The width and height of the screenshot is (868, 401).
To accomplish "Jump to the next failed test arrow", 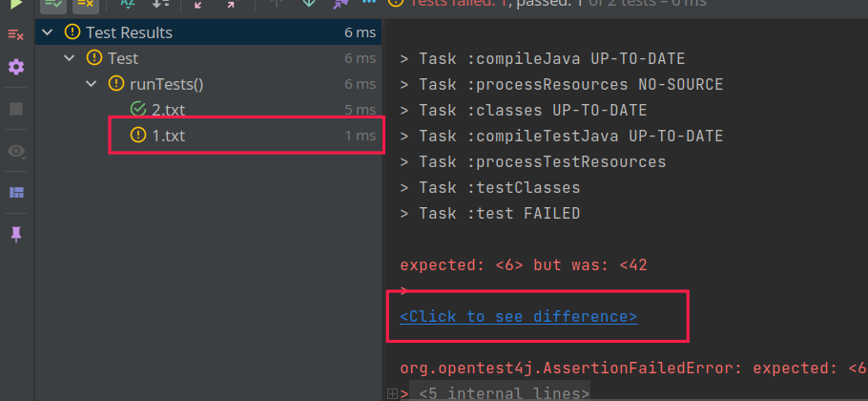I will coord(308,4).
